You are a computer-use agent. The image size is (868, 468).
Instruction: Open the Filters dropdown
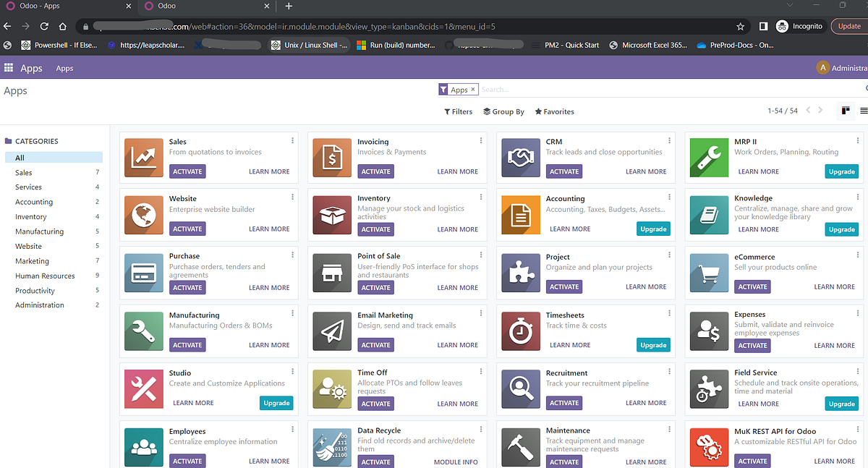(x=458, y=111)
